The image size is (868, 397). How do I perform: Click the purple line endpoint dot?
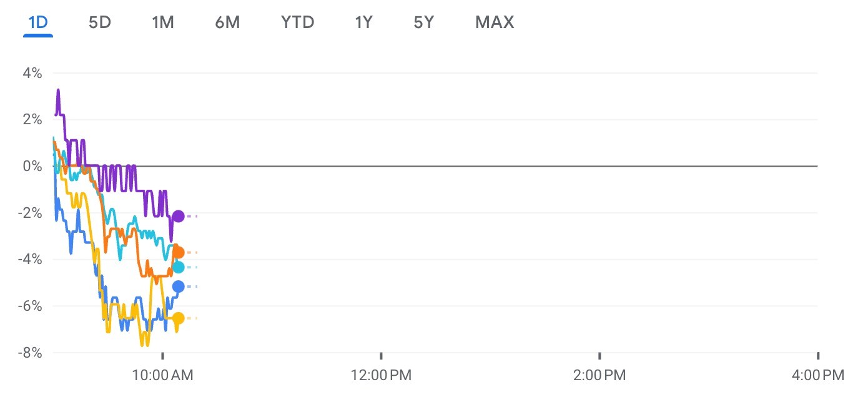[178, 216]
